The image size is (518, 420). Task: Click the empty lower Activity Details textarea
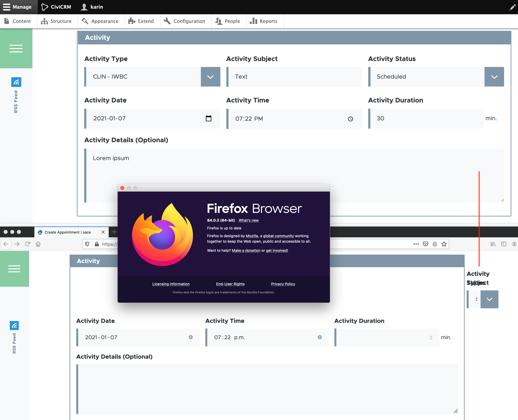pos(267,389)
